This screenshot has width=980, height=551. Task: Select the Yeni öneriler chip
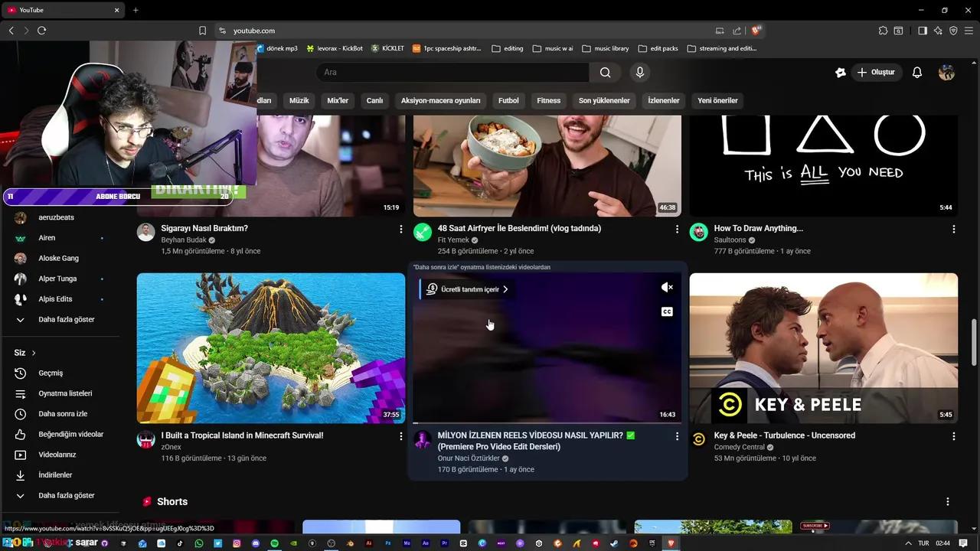coord(717,100)
